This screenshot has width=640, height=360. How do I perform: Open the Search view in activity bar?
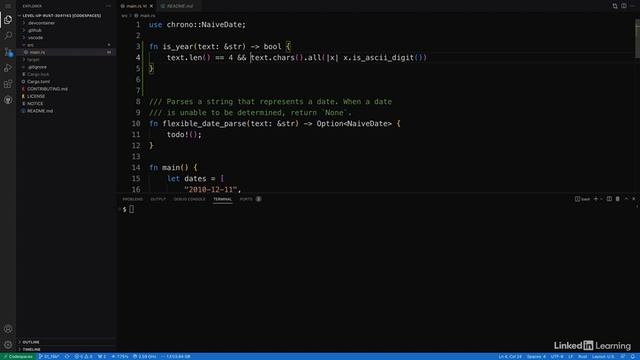8,36
